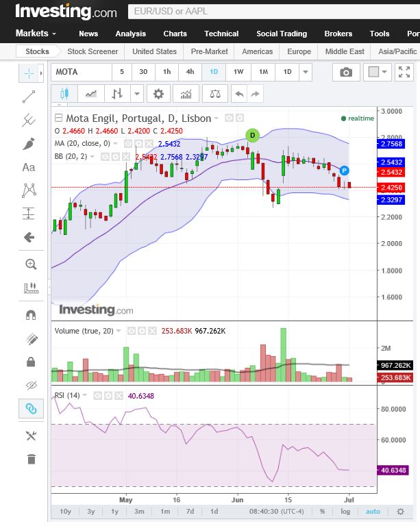
Task: Activate the zoom in magnifier tool
Action: [31, 264]
